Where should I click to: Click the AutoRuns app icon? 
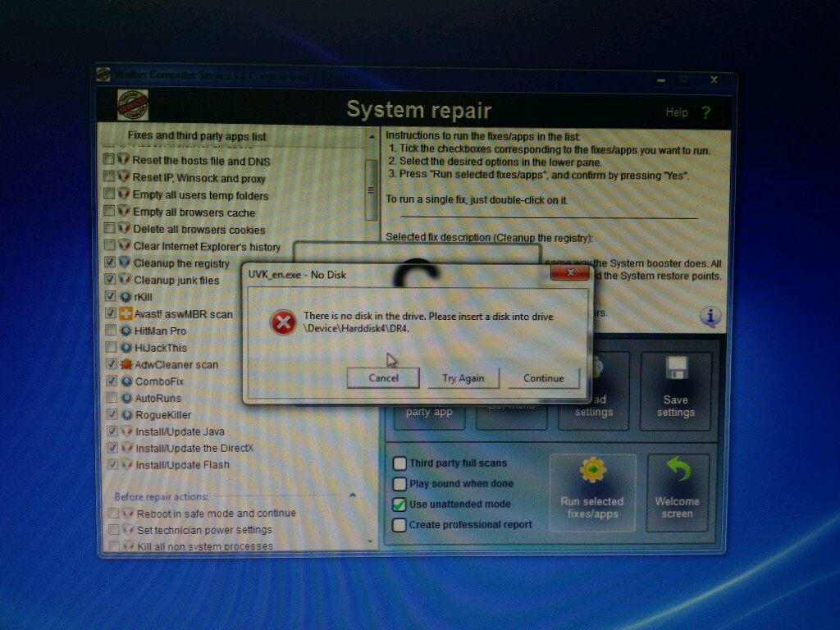(x=126, y=398)
